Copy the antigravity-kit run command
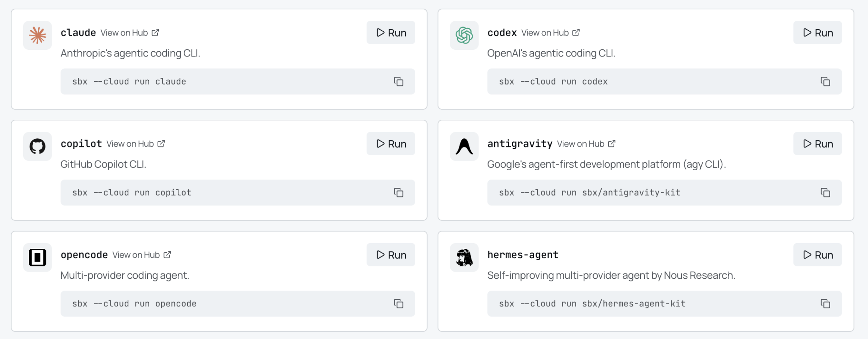The width and height of the screenshot is (868, 339). (x=825, y=193)
